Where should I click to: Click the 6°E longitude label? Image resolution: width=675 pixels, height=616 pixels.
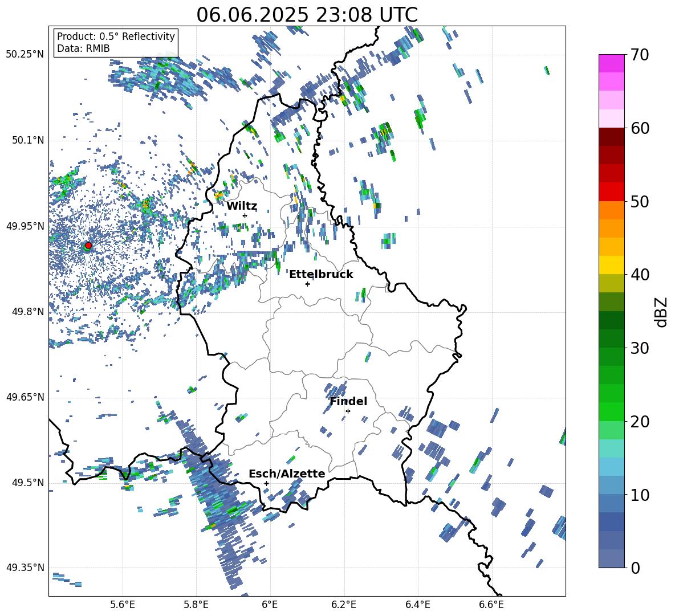(270, 605)
